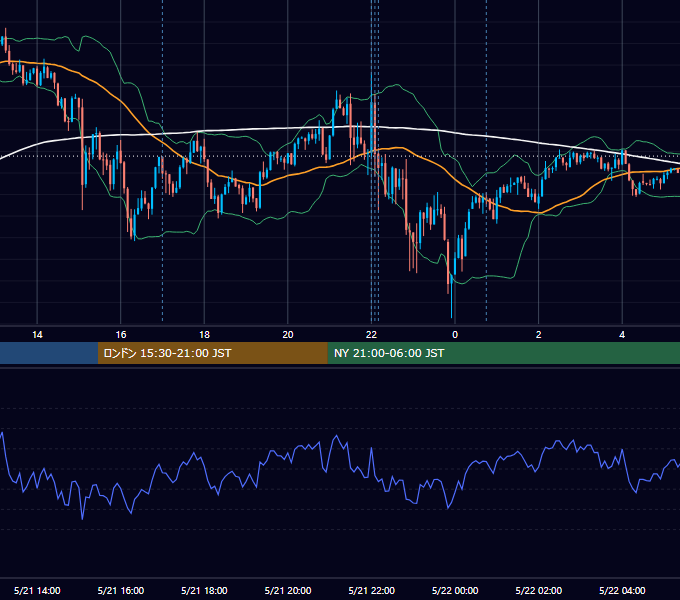Click the '5/21 16:00' date label on the bottom axis
This screenshot has width=680, height=600.
click(x=121, y=590)
